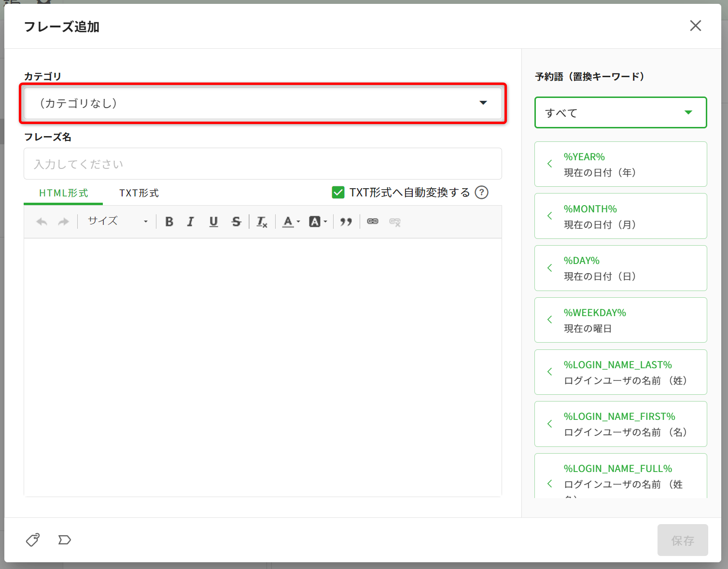728x569 pixels.
Task: Click the tag icon at bottom left
Action: [x=33, y=540]
